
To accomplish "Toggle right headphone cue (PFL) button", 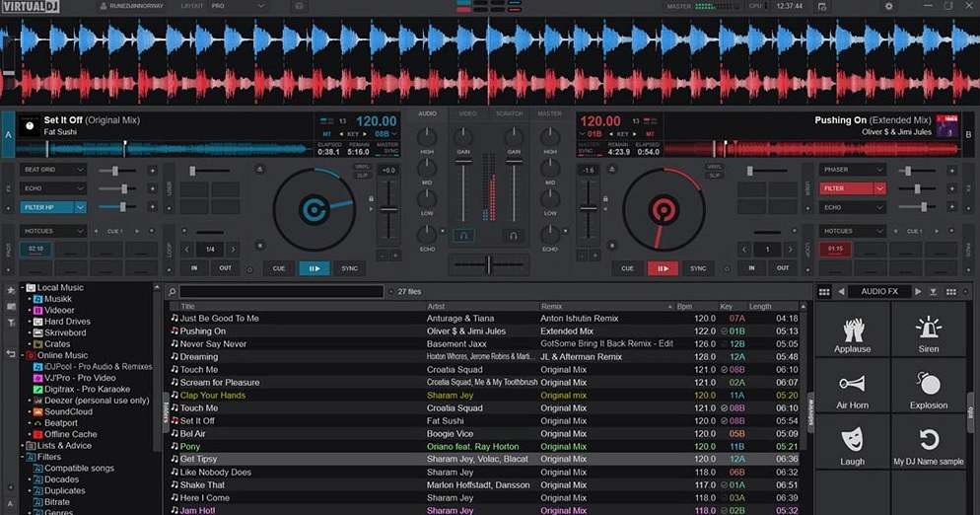I will 513,236.
